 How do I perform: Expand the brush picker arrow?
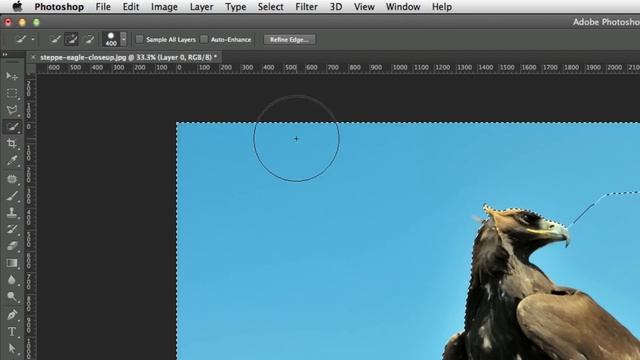(x=124, y=40)
